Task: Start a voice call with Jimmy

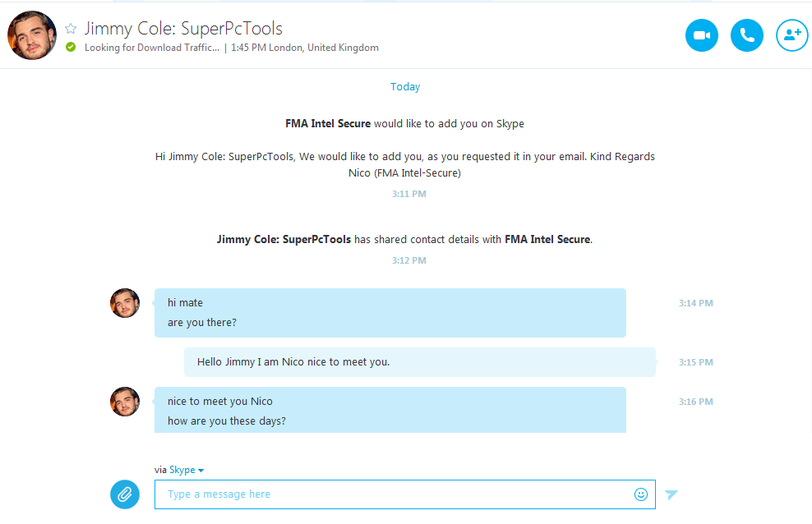Action: tap(746, 35)
